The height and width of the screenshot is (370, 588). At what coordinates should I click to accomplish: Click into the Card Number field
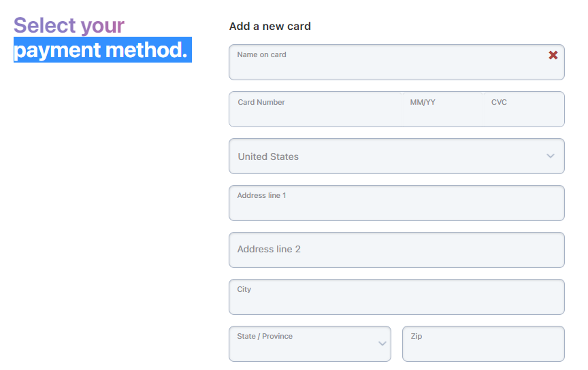(316, 113)
